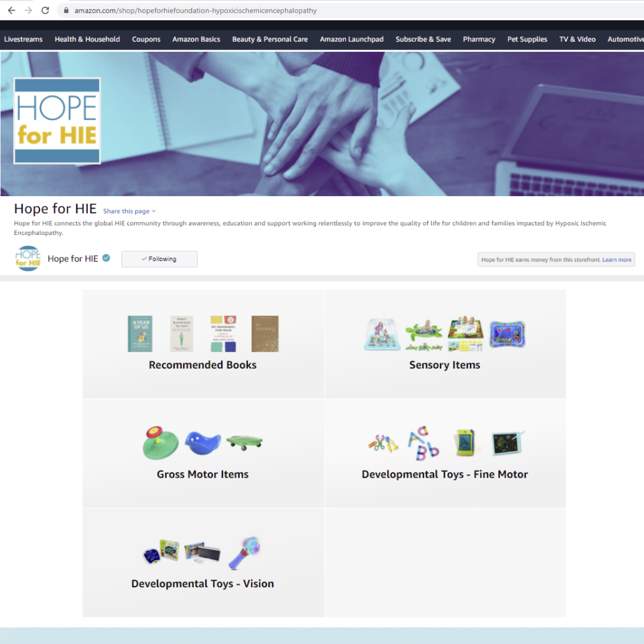Screen dimensions: 644x644
Task: Click the padlock site info icon
Action: tap(66, 10)
